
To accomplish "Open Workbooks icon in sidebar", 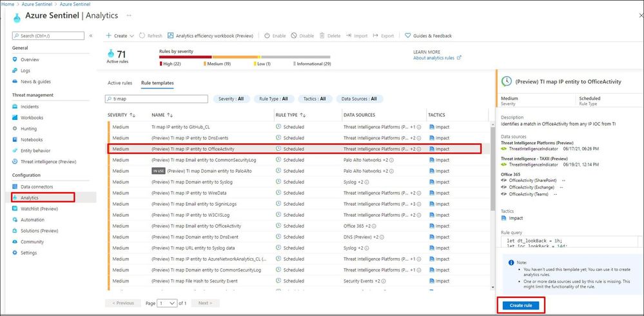I will [x=15, y=117].
